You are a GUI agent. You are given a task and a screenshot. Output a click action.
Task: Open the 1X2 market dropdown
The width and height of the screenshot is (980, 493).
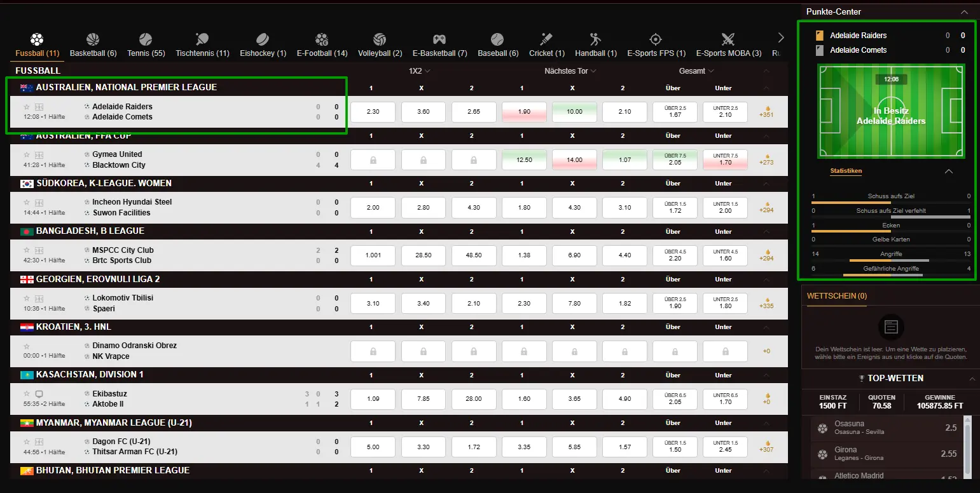point(420,71)
